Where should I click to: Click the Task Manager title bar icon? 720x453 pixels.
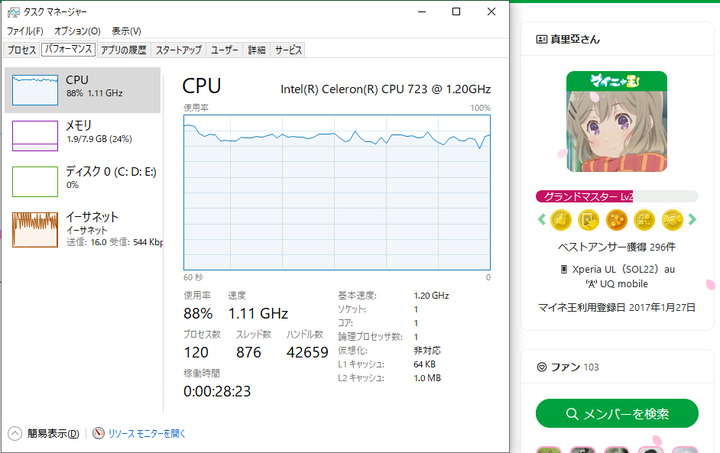(x=13, y=12)
